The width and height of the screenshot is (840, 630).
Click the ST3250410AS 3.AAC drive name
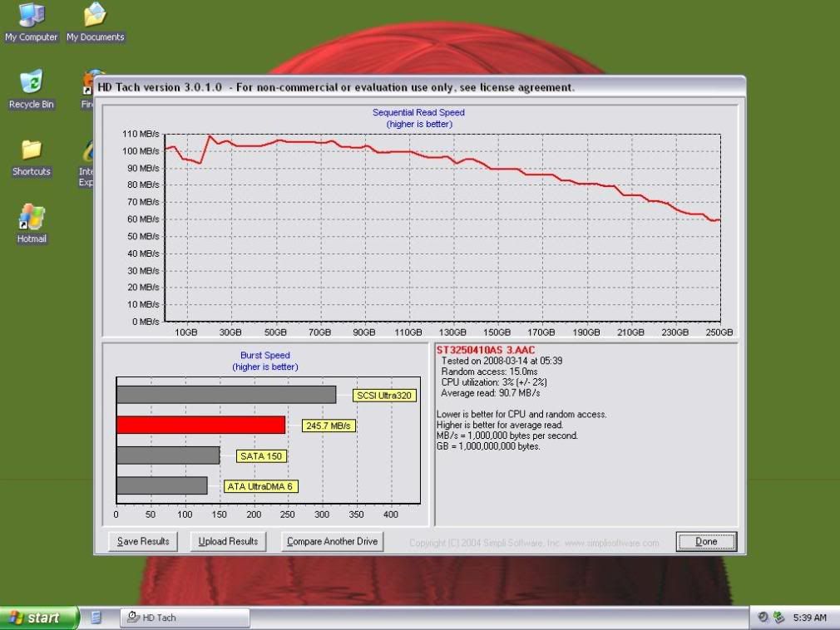tap(486, 350)
